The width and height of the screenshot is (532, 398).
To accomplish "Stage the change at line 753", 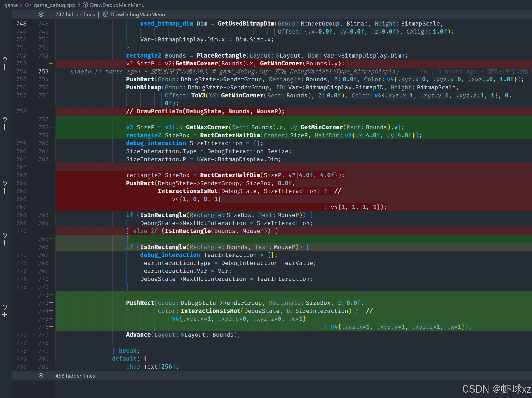I will (4, 67).
